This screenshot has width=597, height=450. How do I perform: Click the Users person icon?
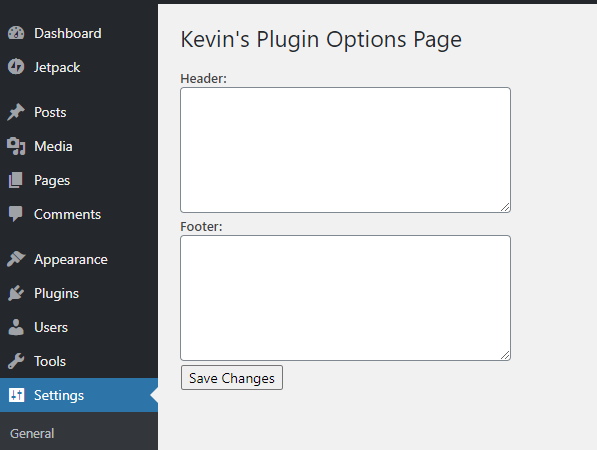pyautogui.click(x=16, y=327)
